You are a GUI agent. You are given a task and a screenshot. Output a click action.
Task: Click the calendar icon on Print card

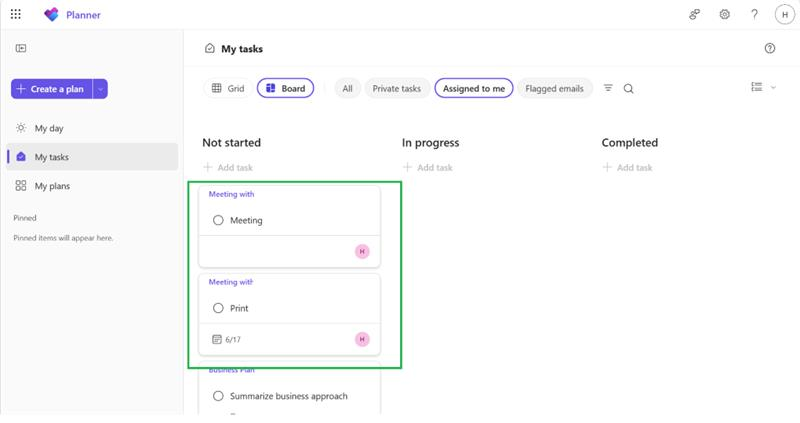point(217,339)
